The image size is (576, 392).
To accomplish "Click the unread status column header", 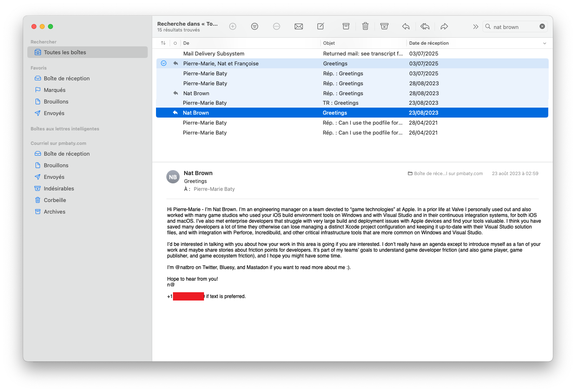I will [175, 43].
